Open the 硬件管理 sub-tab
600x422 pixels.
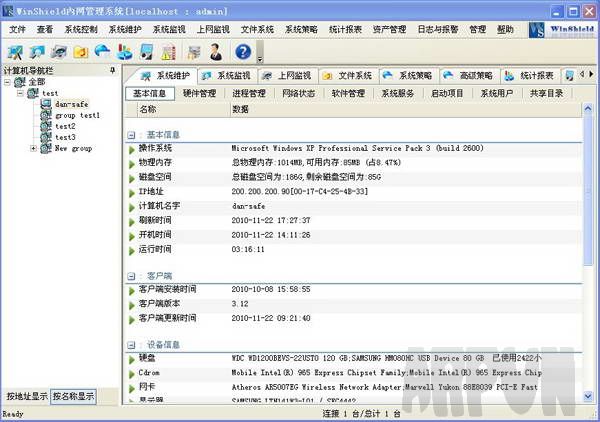pos(200,93)
